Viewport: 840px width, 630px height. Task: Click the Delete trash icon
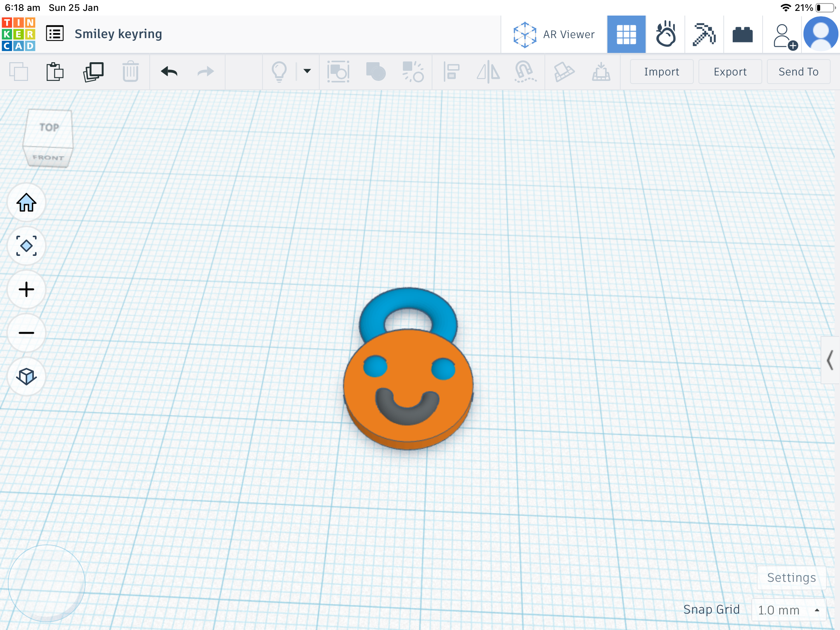(x=130, y=71)
